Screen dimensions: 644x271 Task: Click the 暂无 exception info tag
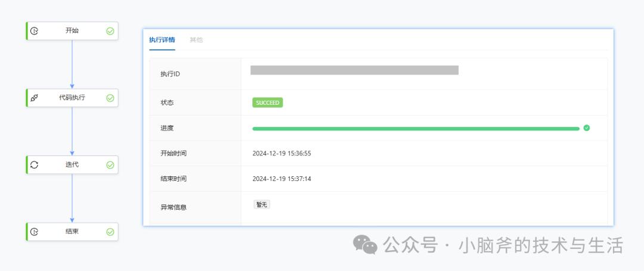tap(262, 204)
